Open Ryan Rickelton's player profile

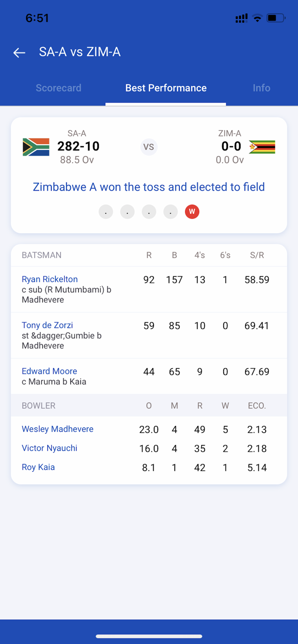tap(49, 279)
